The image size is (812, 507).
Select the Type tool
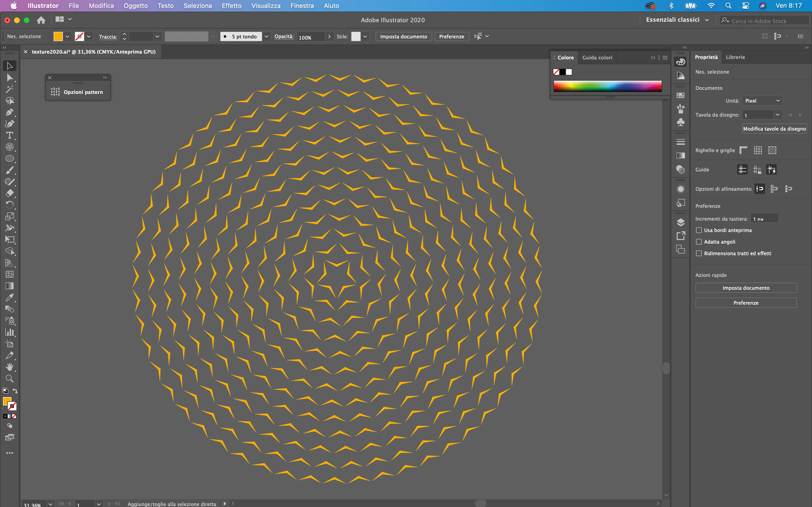pos(9,135)
